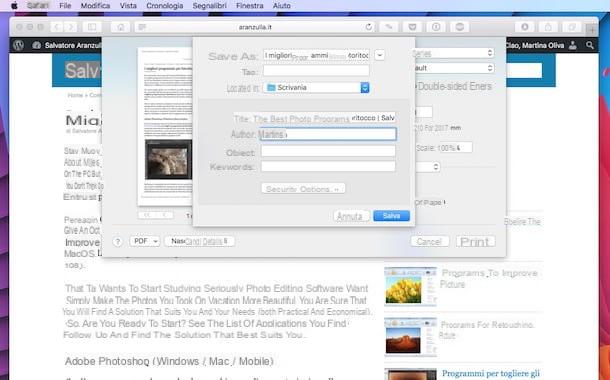
Task: Open the Vista menu
Action: (x=128, y=5)
